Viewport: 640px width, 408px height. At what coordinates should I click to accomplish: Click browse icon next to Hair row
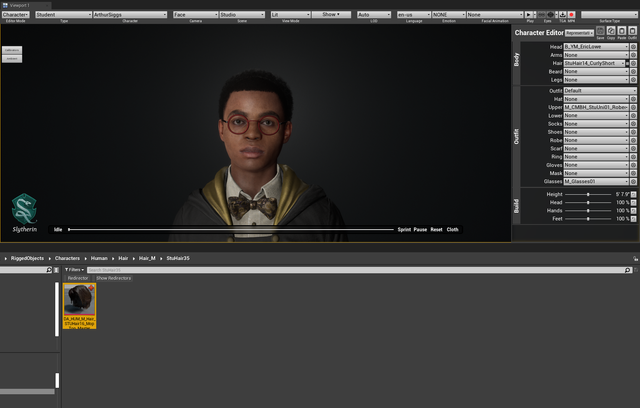click(x=633, y=63)
